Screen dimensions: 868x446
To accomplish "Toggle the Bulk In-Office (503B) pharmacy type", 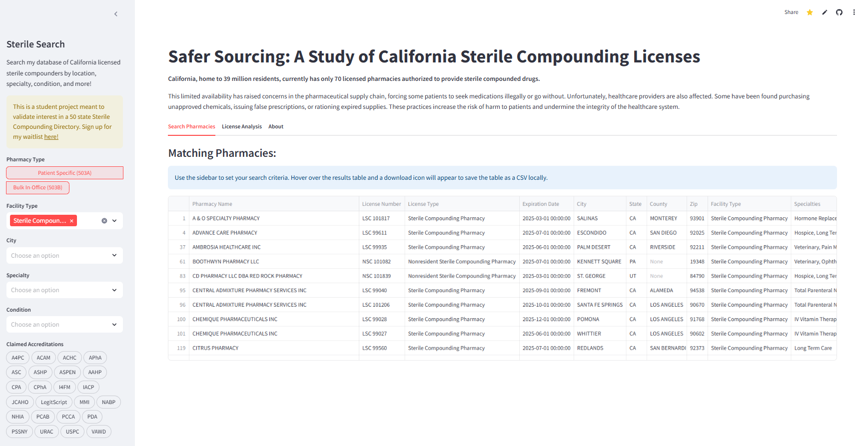I will [38, 188].
